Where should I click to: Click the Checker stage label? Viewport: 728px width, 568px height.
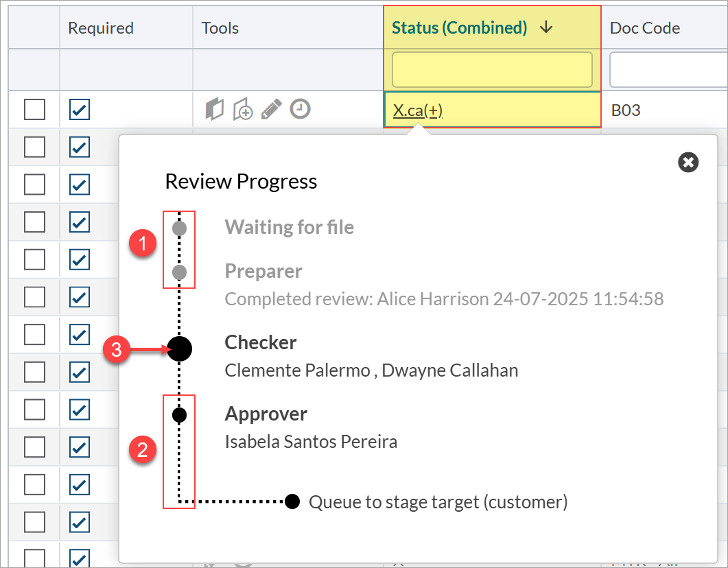[261, 342]
